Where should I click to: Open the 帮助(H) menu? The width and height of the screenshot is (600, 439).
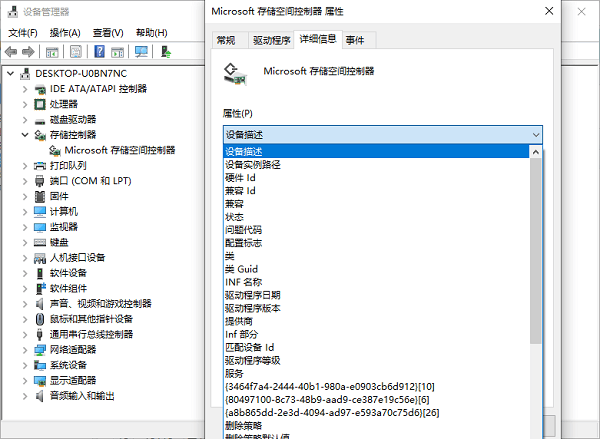152,33
